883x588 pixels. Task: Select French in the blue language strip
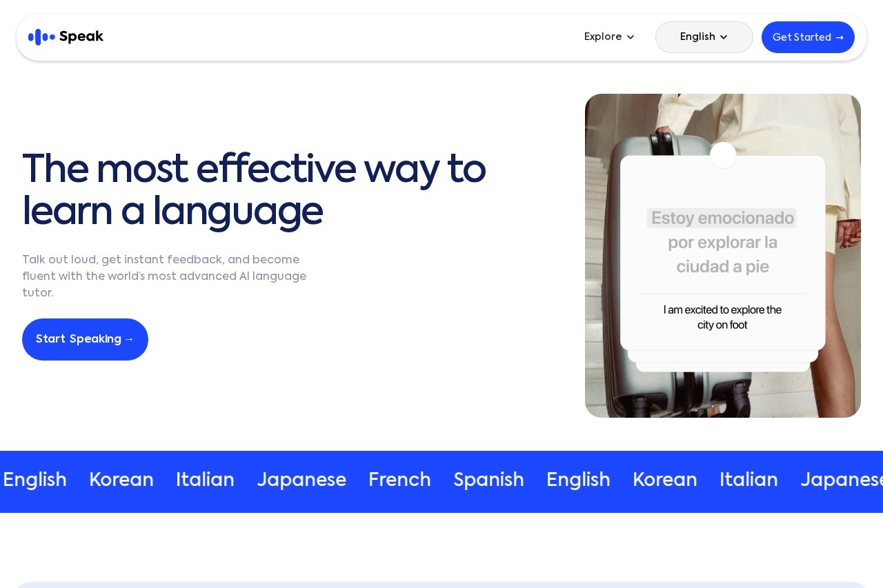pyautogui.click(x=399, y=480)
